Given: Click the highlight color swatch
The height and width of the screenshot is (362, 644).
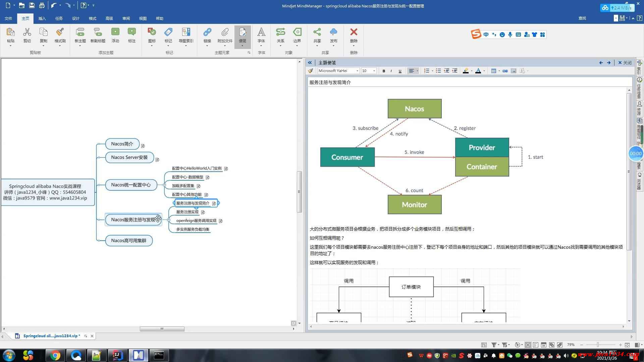Looking at the screenshot, I should coord(466,71).
